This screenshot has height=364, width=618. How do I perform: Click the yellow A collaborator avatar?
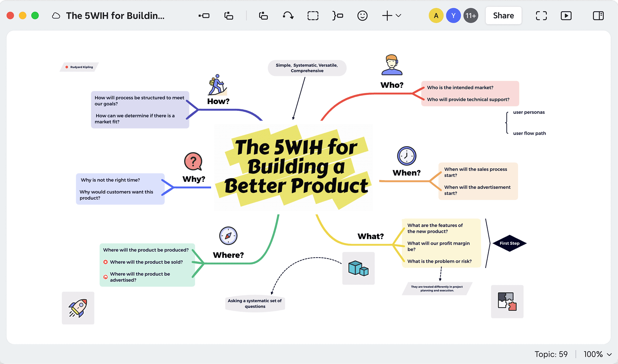coord(436,15)
